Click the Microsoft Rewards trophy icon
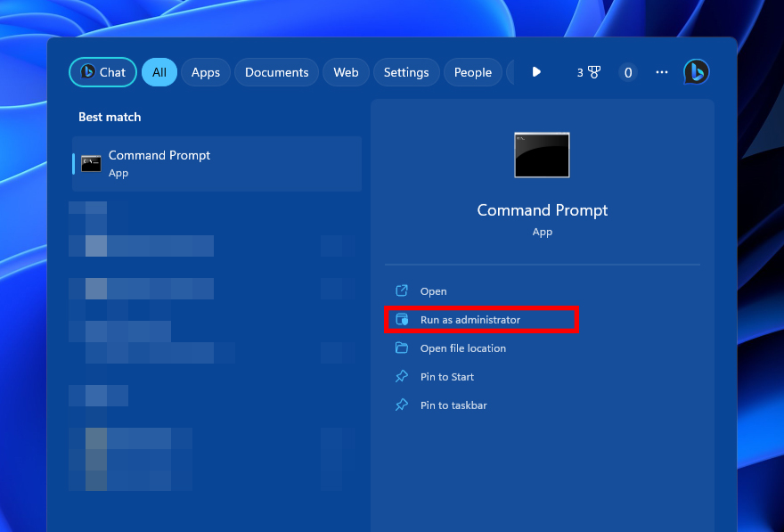The height and width of the screenshot is (532, 784). click(x=594, y=72)
